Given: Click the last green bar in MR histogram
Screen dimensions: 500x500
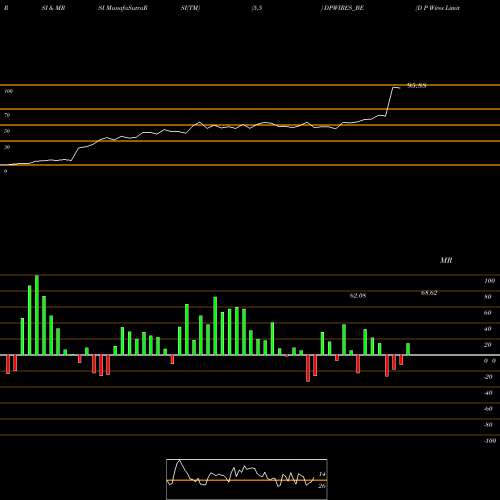Looking at the screenshot, I should [408, 349].
